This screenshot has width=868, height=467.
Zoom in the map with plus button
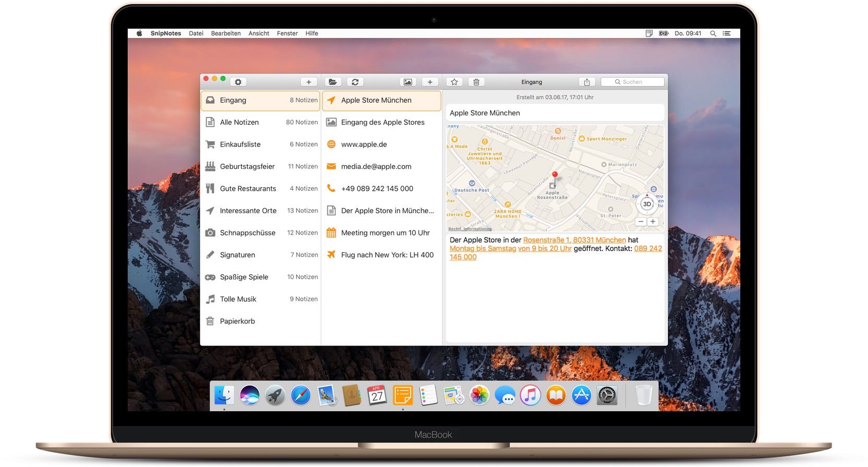click(653, 222)
